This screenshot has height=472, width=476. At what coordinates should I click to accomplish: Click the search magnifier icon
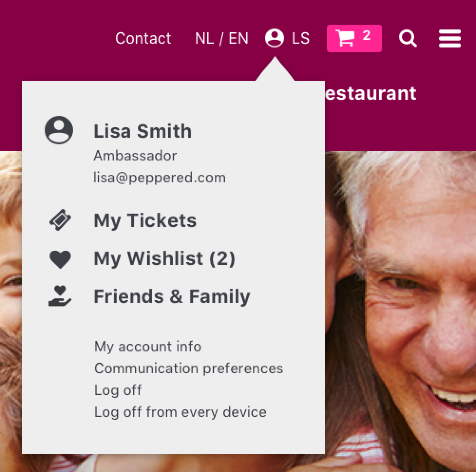point(408,38)
